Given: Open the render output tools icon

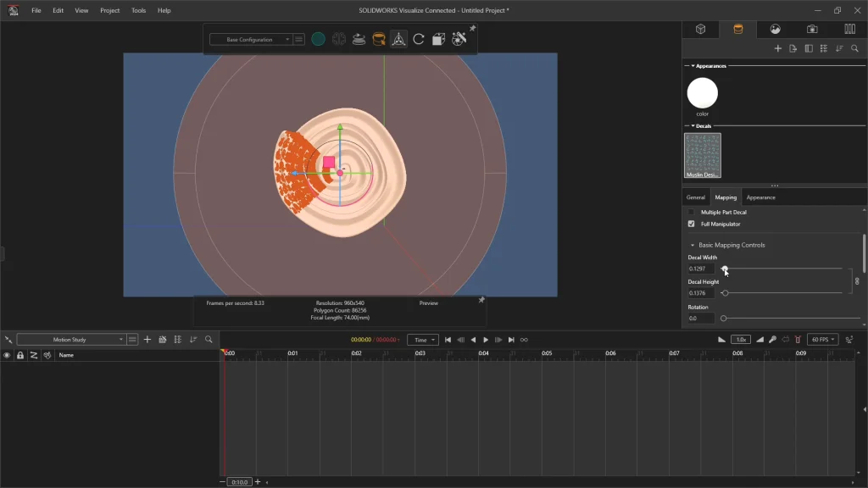Looking at the screenshot, I should click(459, 39).
